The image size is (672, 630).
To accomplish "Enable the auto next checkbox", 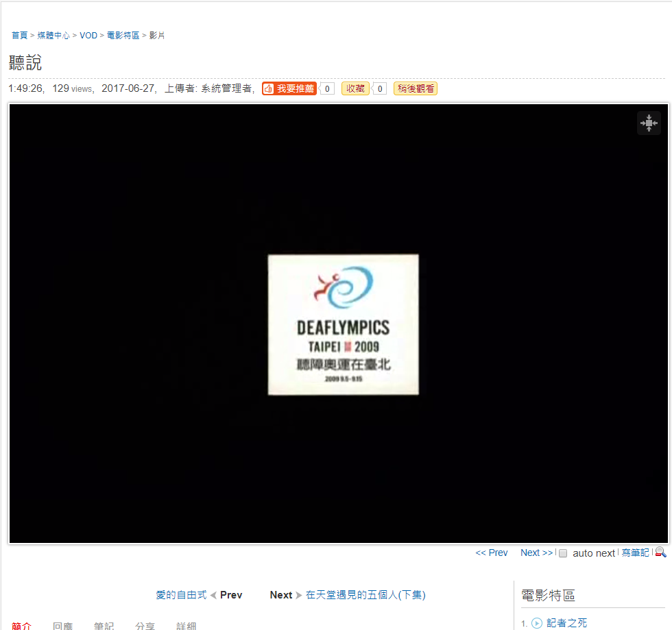I will click(x=562, y=553).
